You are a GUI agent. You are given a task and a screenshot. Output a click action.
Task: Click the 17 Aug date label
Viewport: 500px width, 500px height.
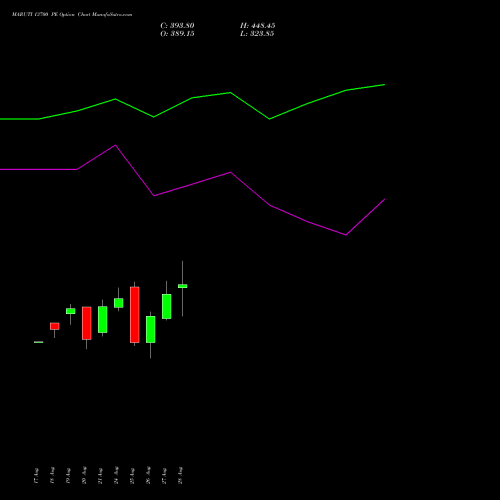tap(36, 476)
